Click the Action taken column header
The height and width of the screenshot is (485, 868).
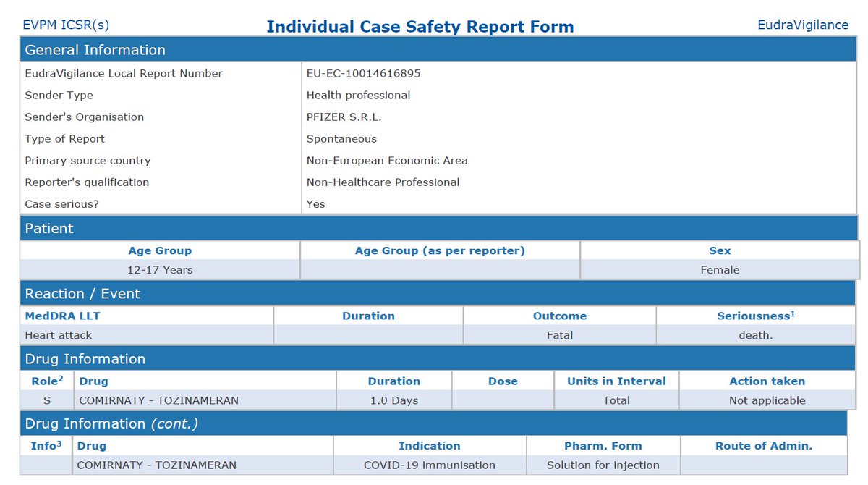767,381
